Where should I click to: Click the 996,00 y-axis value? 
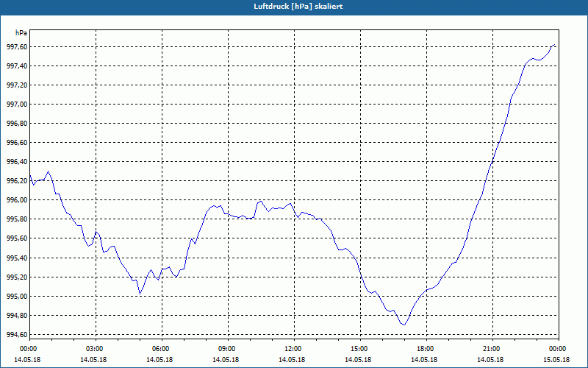tap(18, 200)
